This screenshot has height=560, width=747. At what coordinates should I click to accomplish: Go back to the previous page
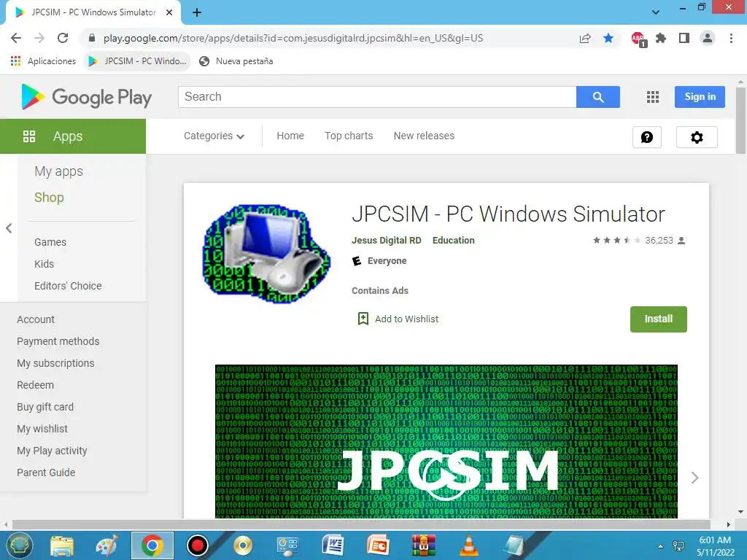pos(16,38)
